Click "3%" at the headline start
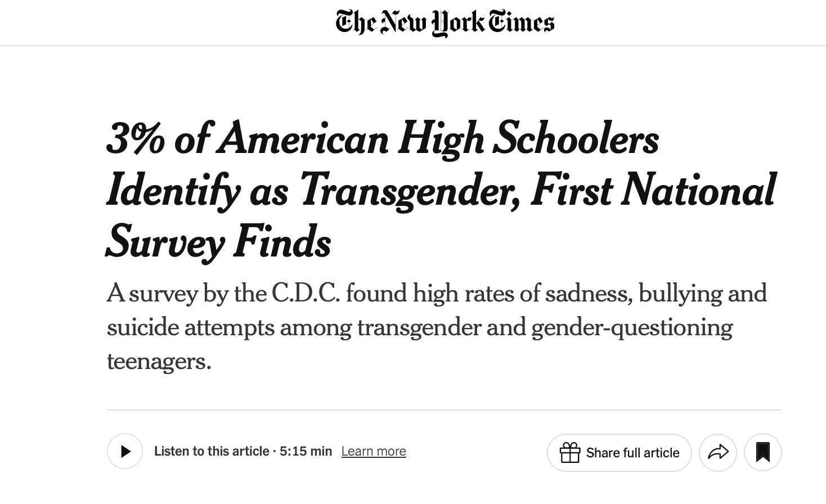 tap(135, 138)
